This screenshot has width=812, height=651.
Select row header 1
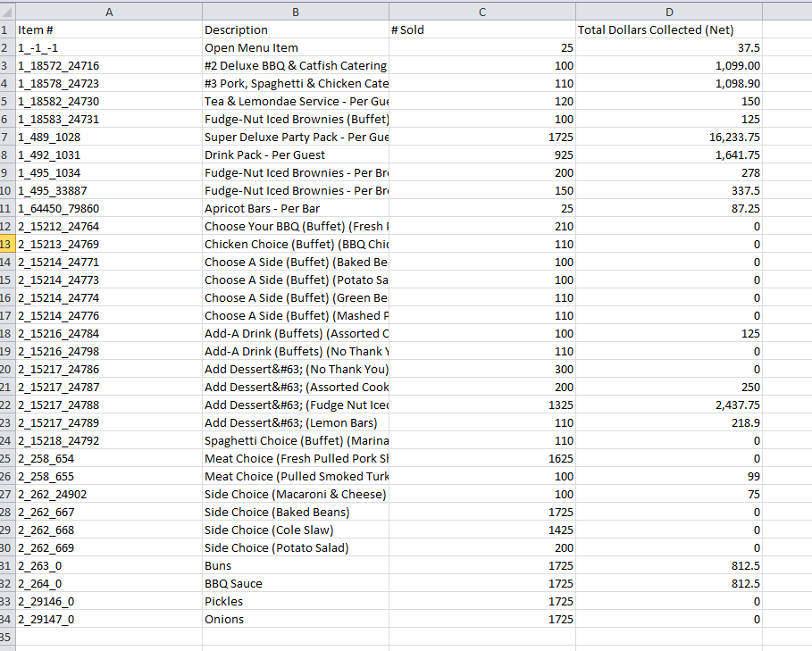click(10, 29)
